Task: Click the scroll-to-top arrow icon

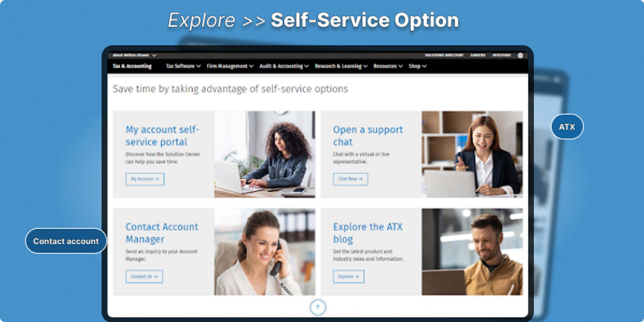Action: (318, 307)
